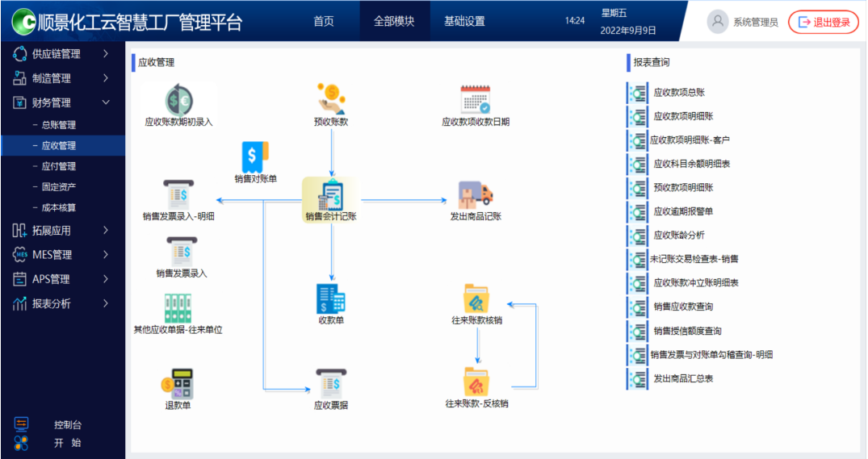Open the 应收票据 icon
868x459 pixels.
coord(331,383)
